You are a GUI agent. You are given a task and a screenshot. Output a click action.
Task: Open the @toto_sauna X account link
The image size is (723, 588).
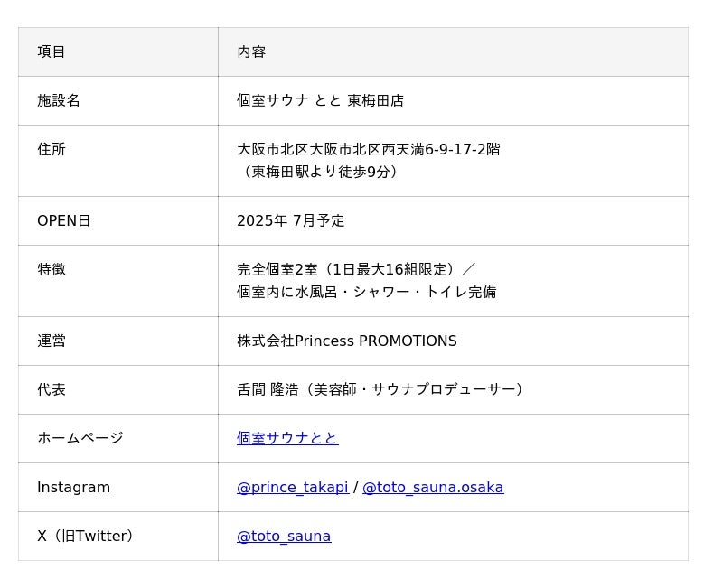(x=284, y=536)
